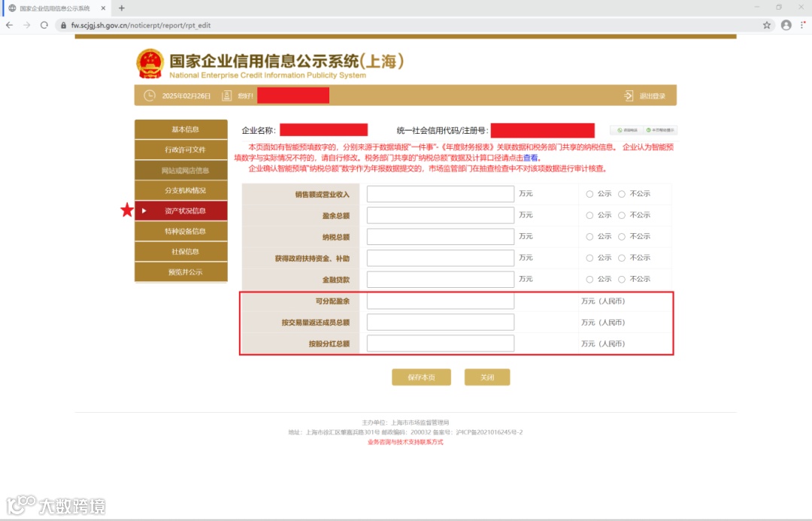Viewport: 812px width, 521px height.
Task: Select 公示 for 盈余总额
Action: (589, 216)
